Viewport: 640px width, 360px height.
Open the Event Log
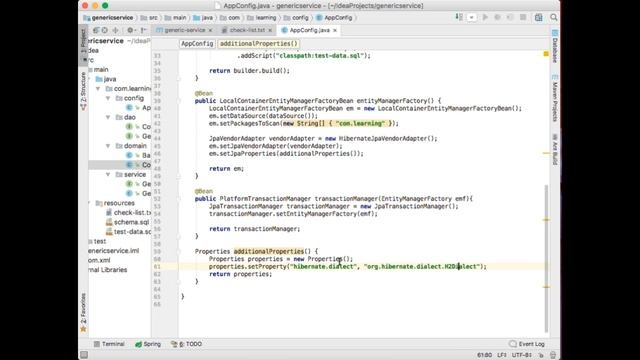tap(527, 344)
